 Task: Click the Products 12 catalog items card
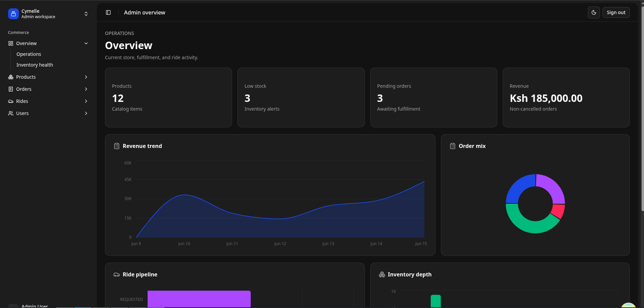pyautogui.click(x=168, y=98)
